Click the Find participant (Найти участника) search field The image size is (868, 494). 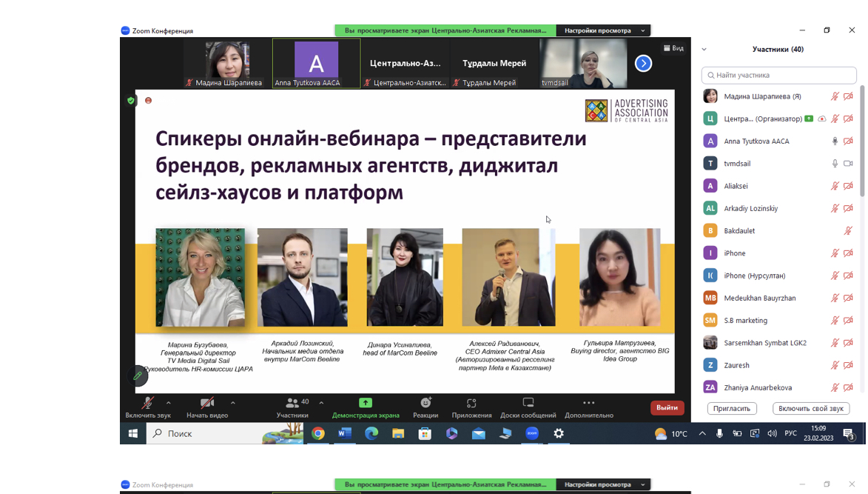[779, 75]
